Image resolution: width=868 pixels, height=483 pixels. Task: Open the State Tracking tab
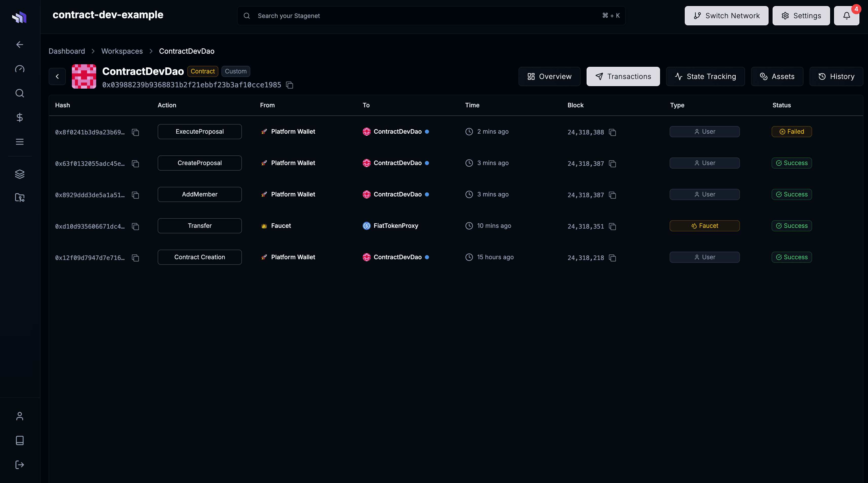coord(705,76)
